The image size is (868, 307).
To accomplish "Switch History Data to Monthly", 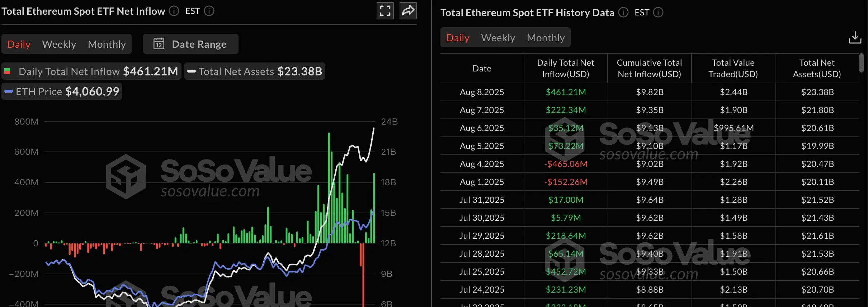I will [546, 38].
